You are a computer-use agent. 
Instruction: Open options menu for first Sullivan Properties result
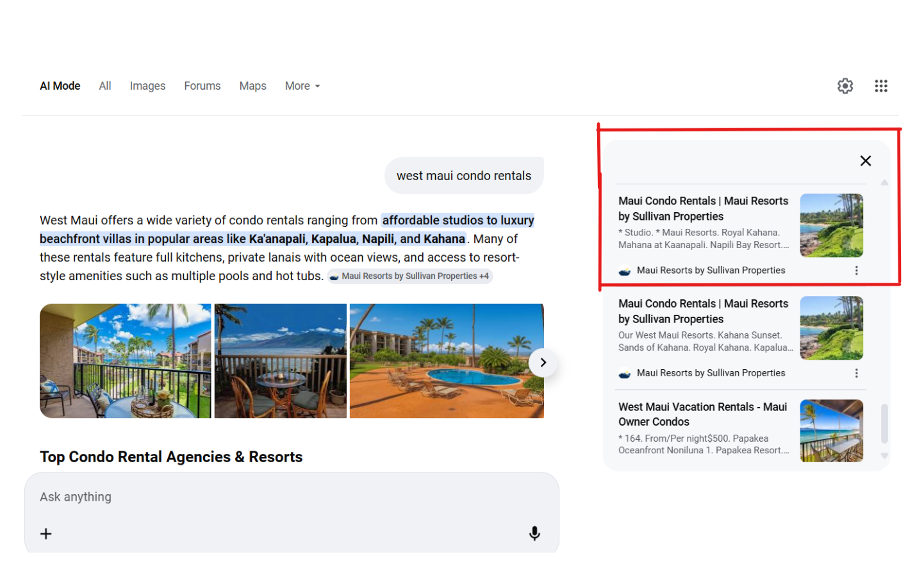857,271
